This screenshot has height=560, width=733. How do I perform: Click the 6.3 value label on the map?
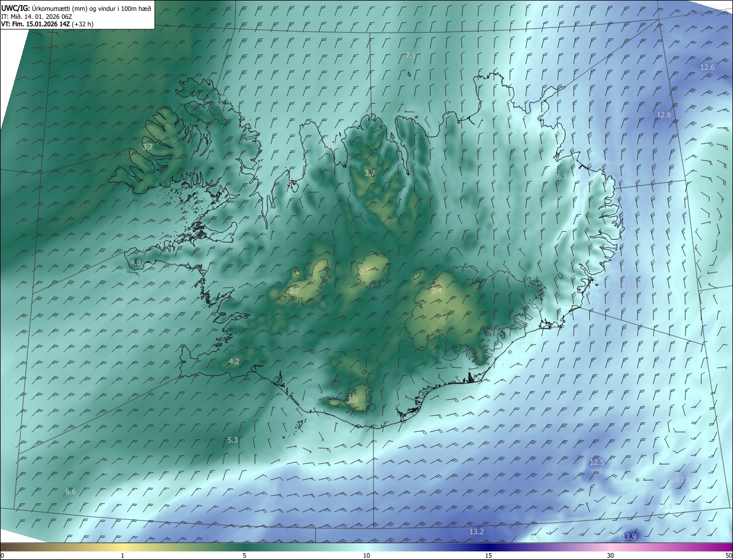click(562, 177)
